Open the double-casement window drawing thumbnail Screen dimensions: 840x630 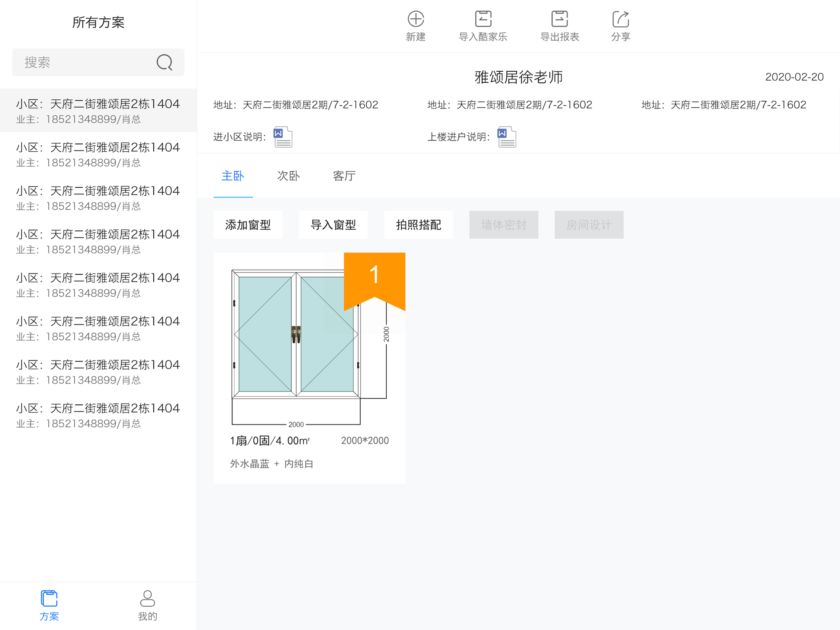[296, 334]
